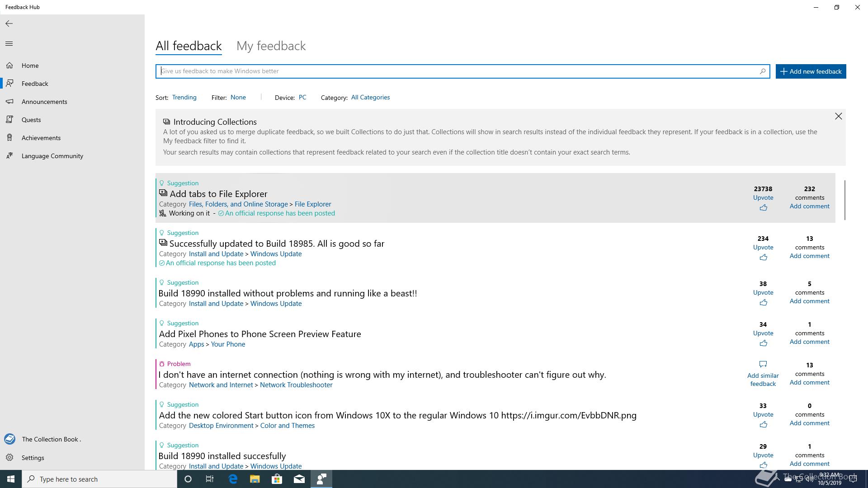The width and height of the screenshot is (868, 488).
Task: Switch to the All feedback tab
Action: point(189,46)
